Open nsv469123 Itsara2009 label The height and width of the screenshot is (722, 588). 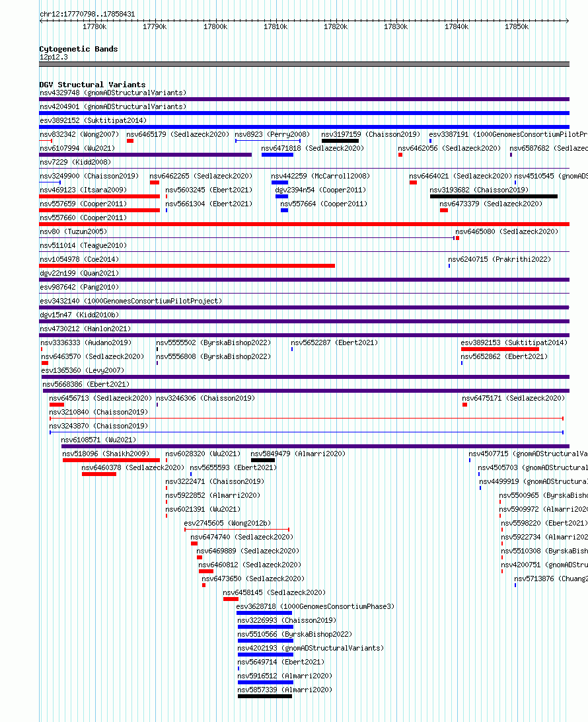click(83, 189)
